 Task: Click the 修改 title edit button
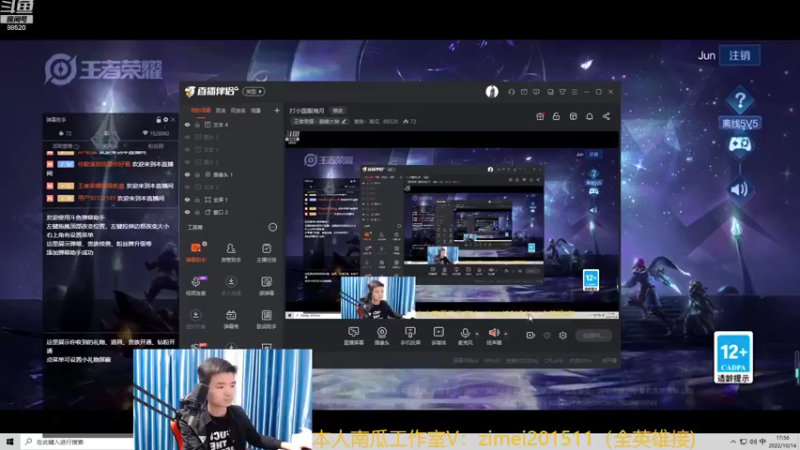point(338,111)
